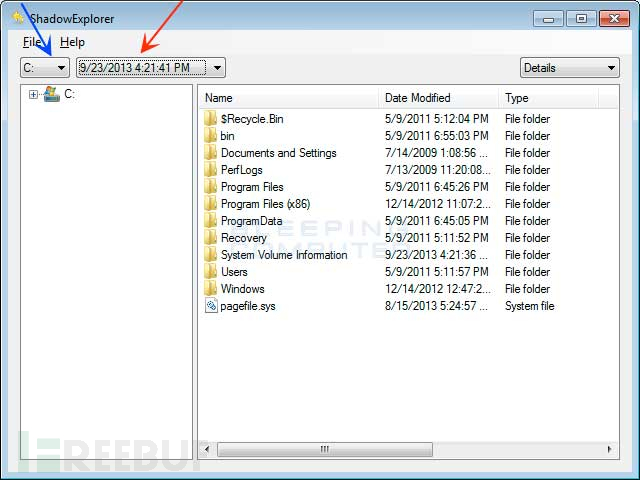Click the Windows folder icon
Screen dimensions: 640x480
point(211,289)
